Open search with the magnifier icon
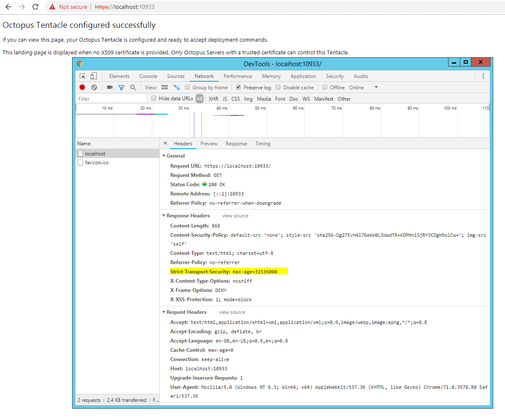The image size is (505, 420). point(133,87)
